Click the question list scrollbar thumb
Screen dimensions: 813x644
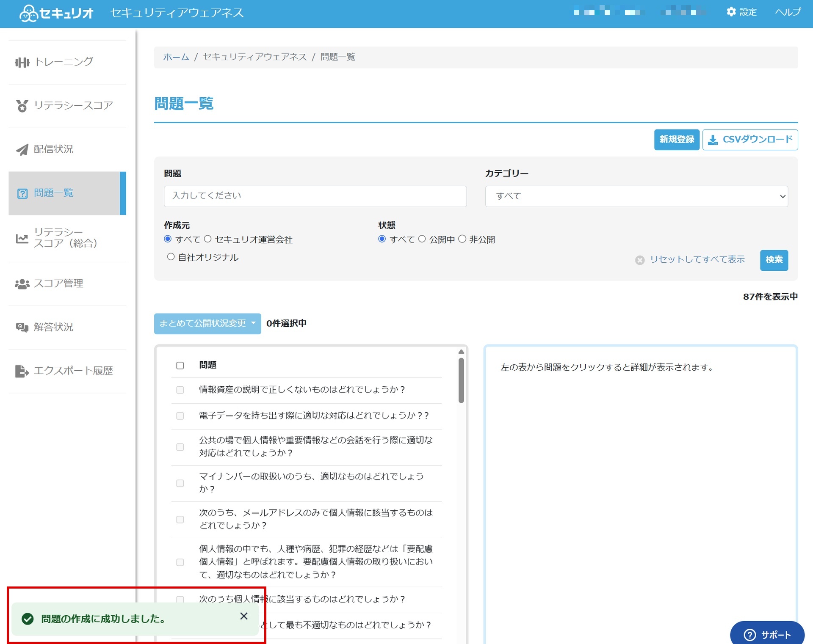tap(461, 380)
